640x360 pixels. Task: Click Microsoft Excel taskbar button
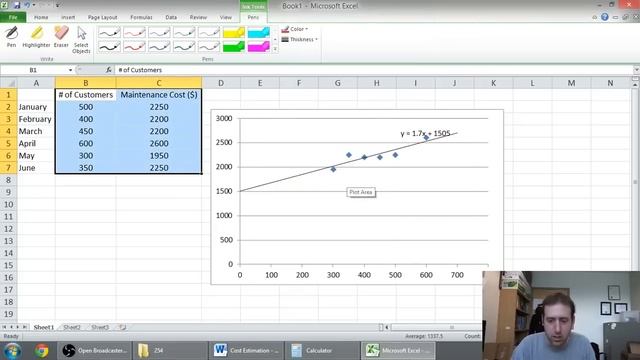point(398,351)
